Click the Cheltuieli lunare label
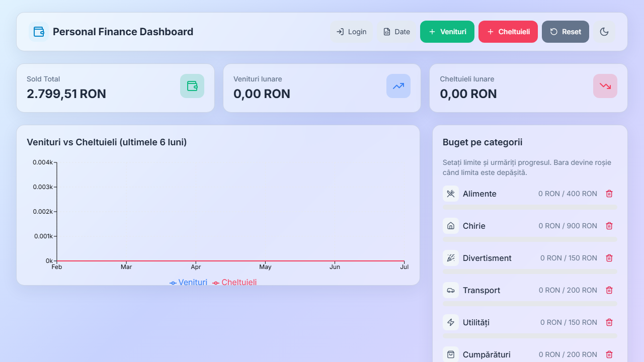 (x=467, y=79)
